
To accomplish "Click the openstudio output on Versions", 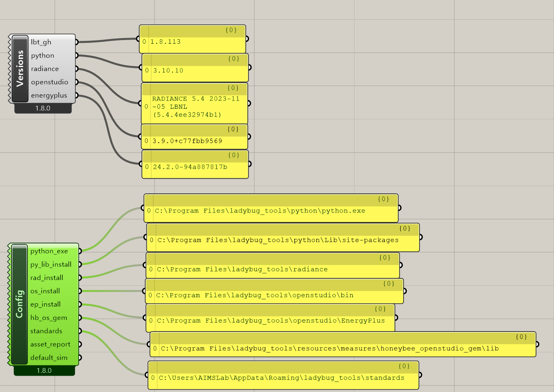I will pos(49,82).
